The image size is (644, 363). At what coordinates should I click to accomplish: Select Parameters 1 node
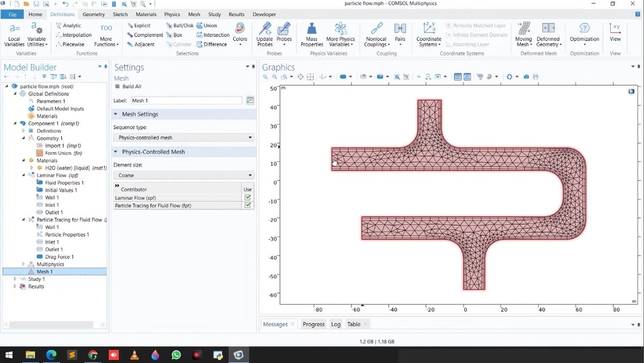click(x=47, y=101)
